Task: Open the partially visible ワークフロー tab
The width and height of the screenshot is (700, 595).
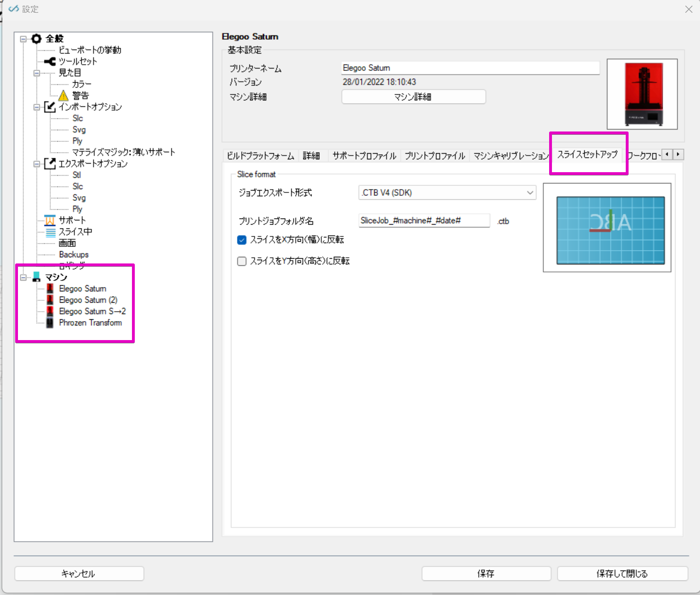Action: (643, 156)
